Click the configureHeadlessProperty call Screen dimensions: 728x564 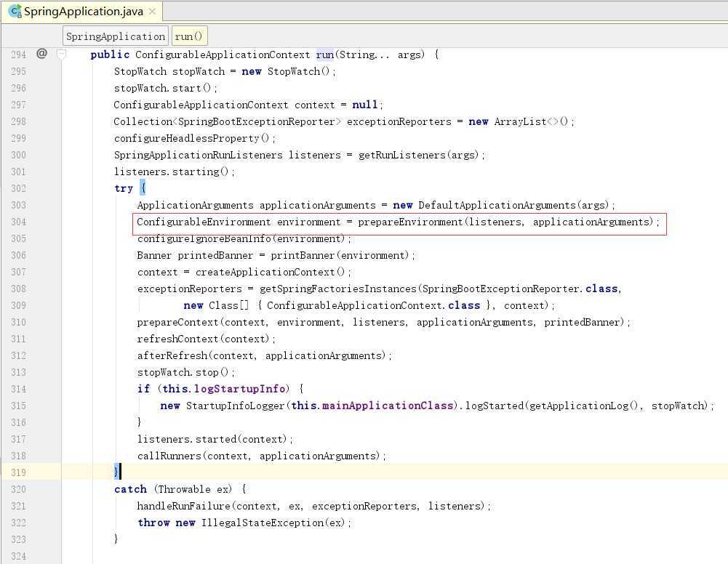pos(187,139)
